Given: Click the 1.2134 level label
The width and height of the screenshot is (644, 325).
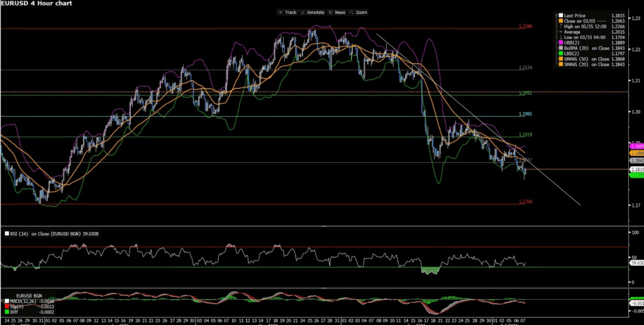Looking at the screenshot, I should pyautogui.click(x=525, y=67).
